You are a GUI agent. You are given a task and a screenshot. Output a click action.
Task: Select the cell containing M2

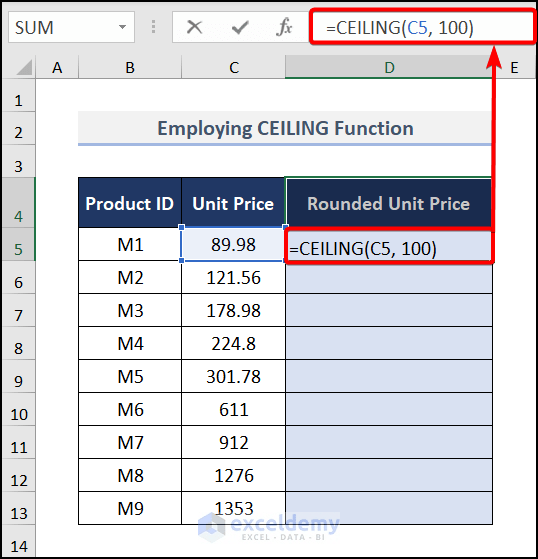[130, 277]
